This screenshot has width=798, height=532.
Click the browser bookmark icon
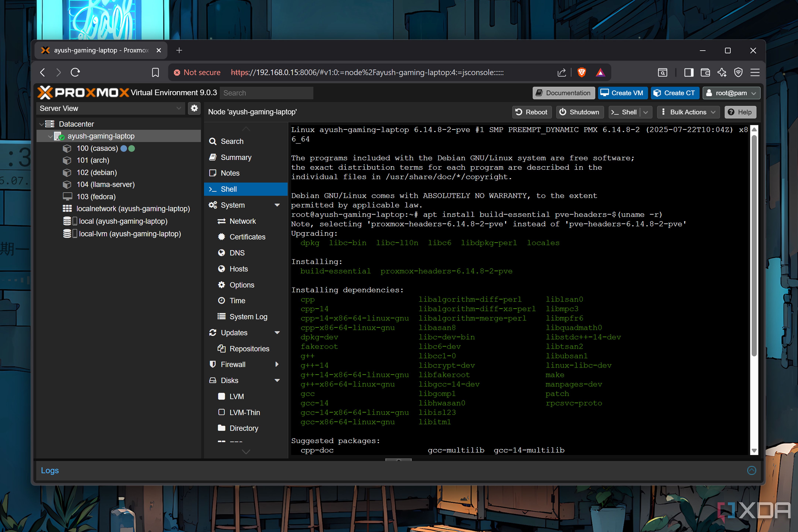[x=155, y=72]
